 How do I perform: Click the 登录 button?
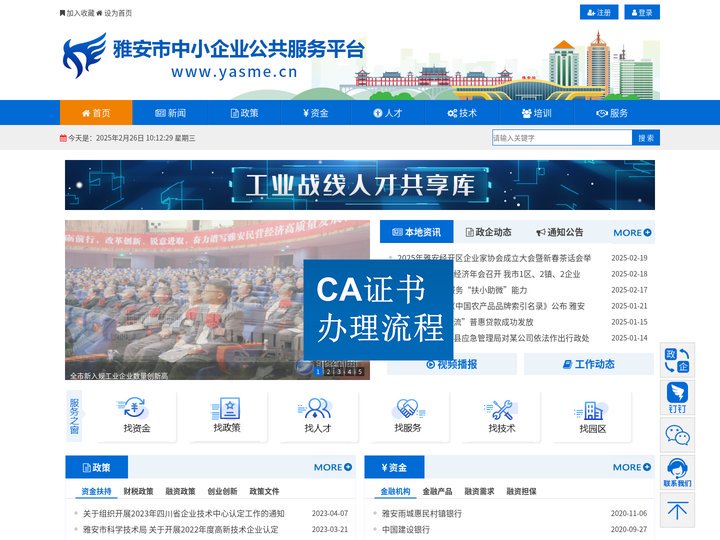[642, 12]
